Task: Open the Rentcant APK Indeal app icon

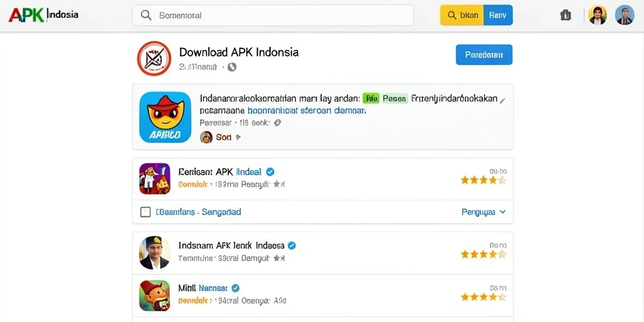Action: tap(155, 179)
